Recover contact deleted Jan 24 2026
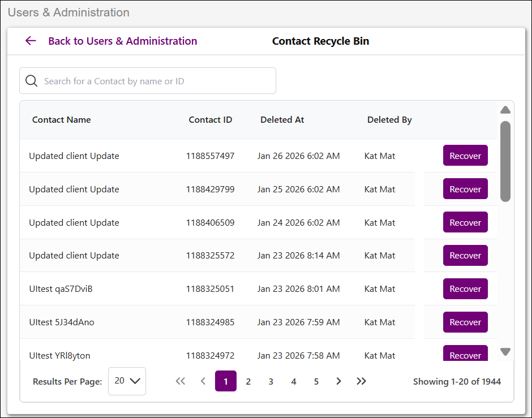The image size is (532, 418). 465,222
